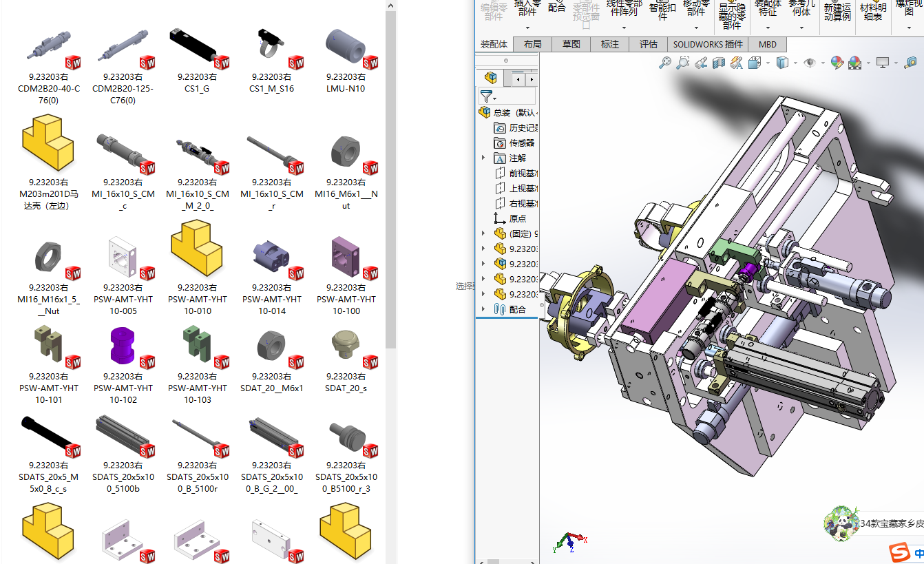The width and height of the screenshot is (924, 564).
Task: Open the Display Style dropdown arrow
Action: [795, 63]
